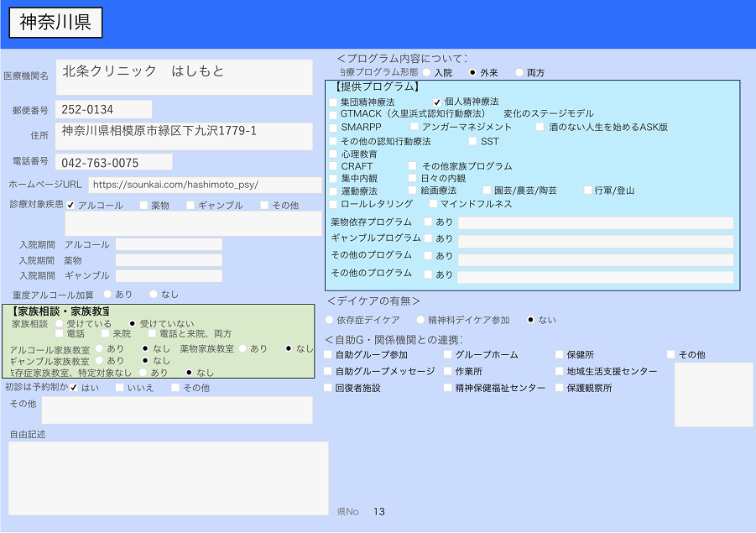Select あり for 重度アルコール加算

[108, 294]
